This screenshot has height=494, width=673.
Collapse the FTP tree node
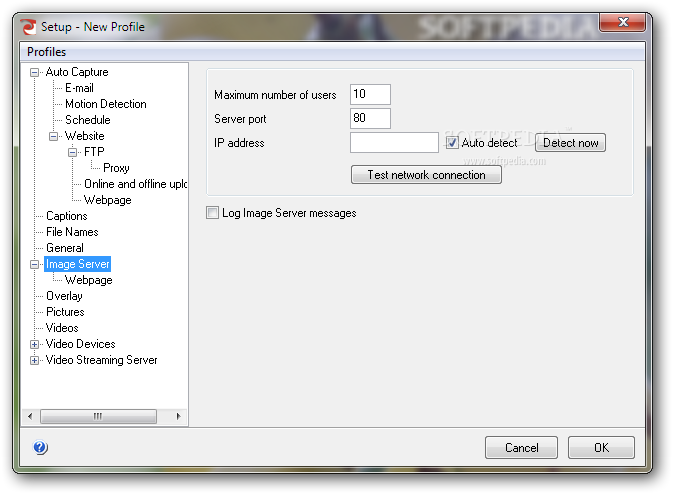click(x=73, y=152)
